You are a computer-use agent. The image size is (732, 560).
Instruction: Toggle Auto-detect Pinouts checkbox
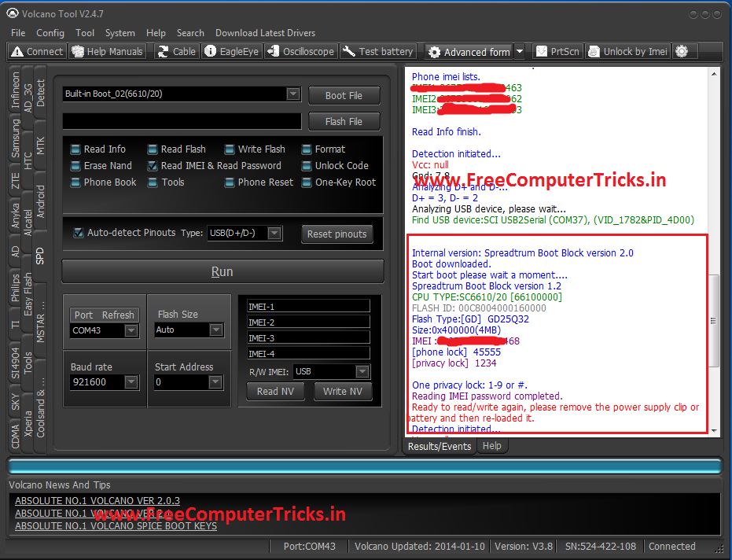click(79, 233)
